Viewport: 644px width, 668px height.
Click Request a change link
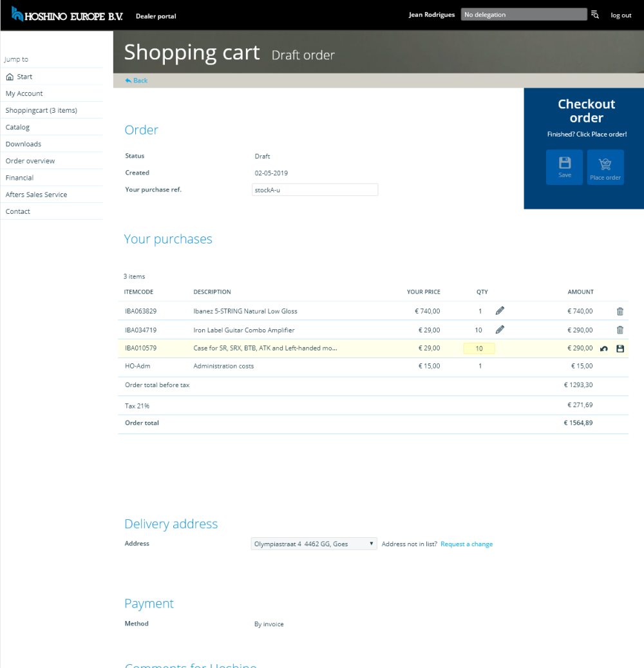pos(466,544)
